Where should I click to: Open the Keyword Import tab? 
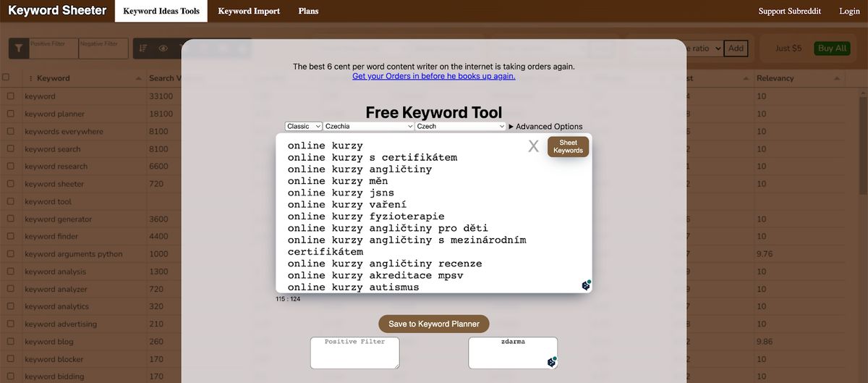pyautogui.click(x=249, y=11)
